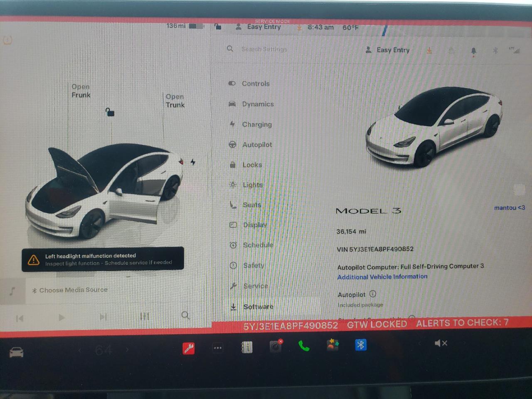Open the red Service wrench app in dock

click(189, 348)
